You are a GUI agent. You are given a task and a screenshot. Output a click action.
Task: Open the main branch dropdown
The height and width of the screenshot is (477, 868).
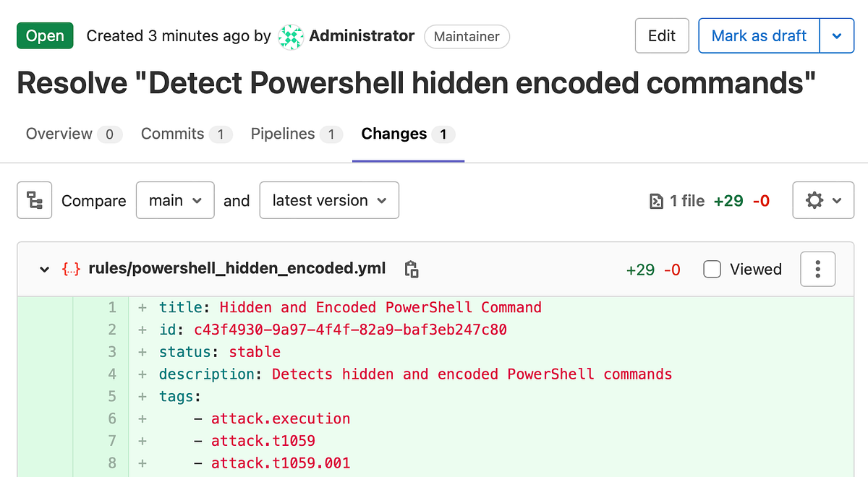tap(174, 200)
